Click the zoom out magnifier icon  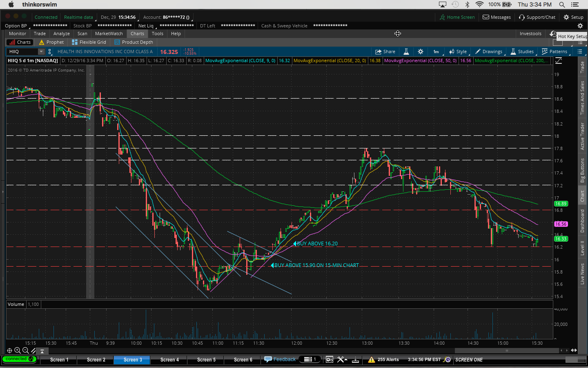(26, 350)
